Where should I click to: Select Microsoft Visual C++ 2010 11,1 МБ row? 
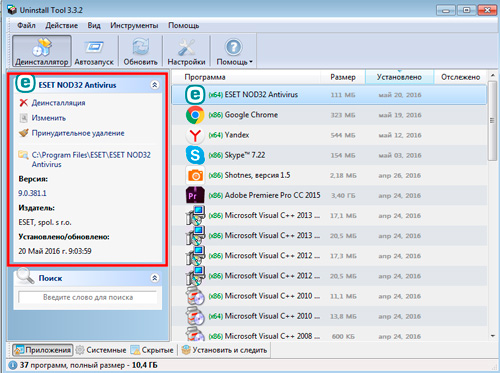(329, 296)
